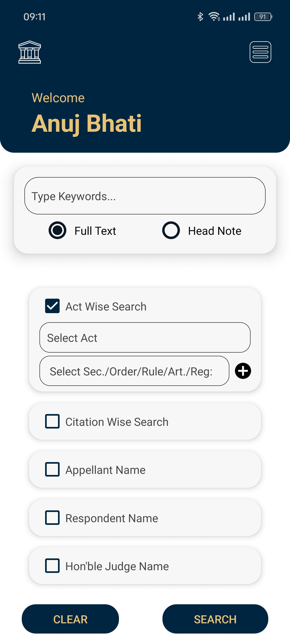The height and width of the screenshot is (644, 290).
Task: Uncheck the Act Wise Search checkbox
Action: point(52,306)
